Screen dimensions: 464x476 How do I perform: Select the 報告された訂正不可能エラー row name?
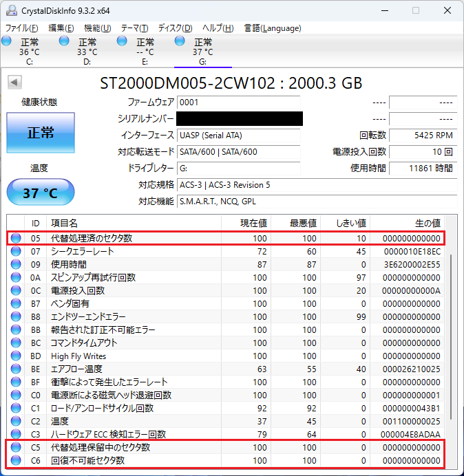103,329
